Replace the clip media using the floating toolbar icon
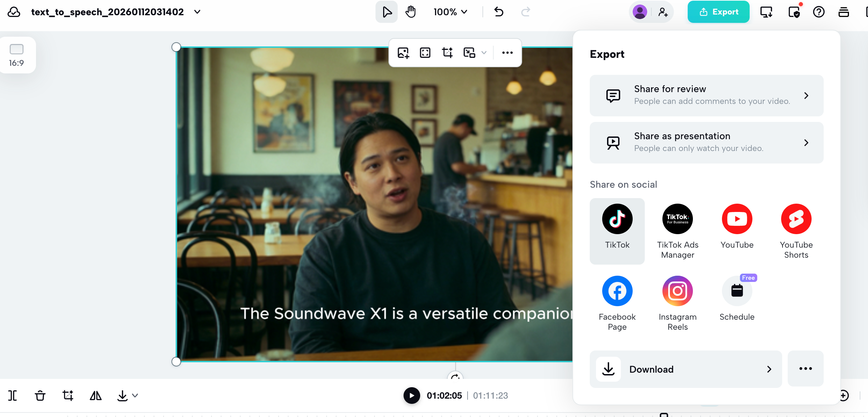The width and height of the screenshot is (868, 417). [403, 53]
